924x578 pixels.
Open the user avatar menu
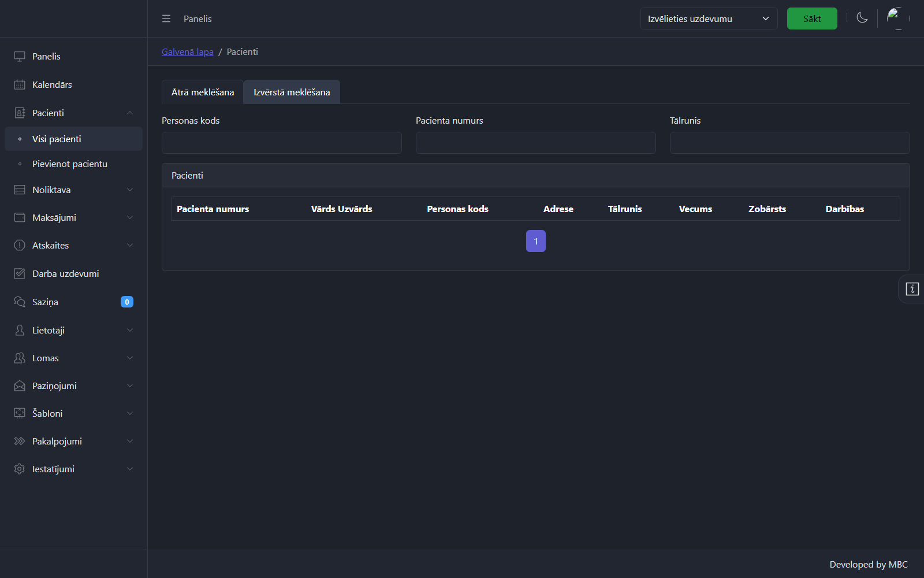(x=898, y=18)
